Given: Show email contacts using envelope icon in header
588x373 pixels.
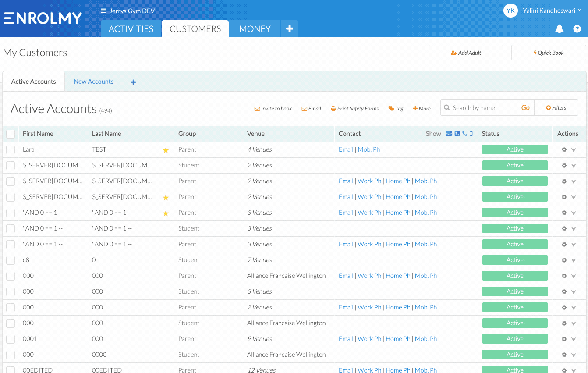Looking at the screenshot, I should pyautogui.click(x=449, y=134).
